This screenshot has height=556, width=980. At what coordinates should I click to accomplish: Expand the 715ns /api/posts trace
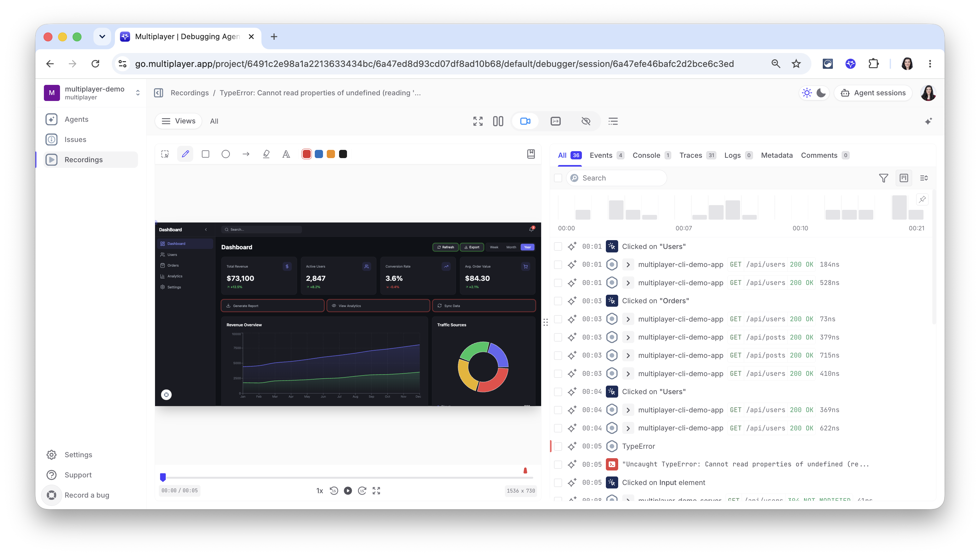(x=628, y=355)
